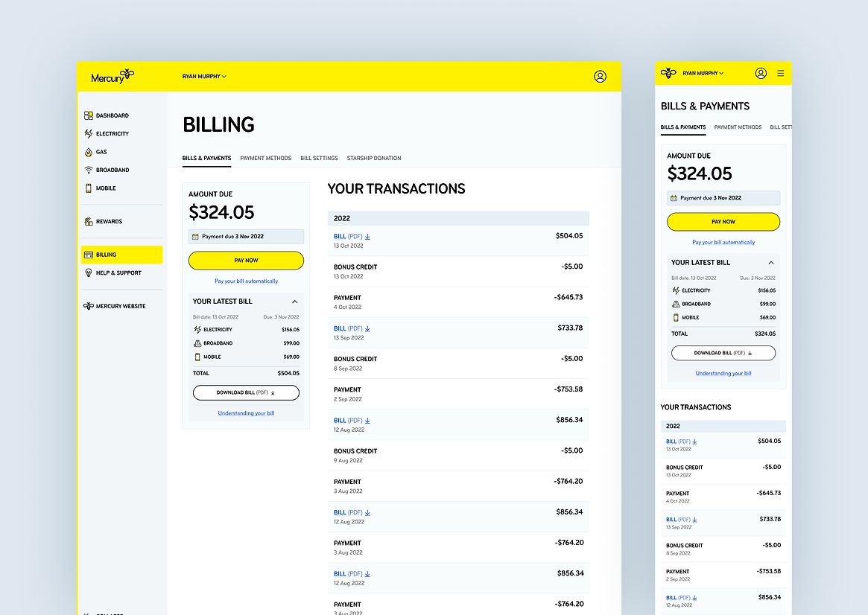The image size is (868, 615).
Task: Open the Rewards gift icon in the sidebar
Action: tap(89, 221)
